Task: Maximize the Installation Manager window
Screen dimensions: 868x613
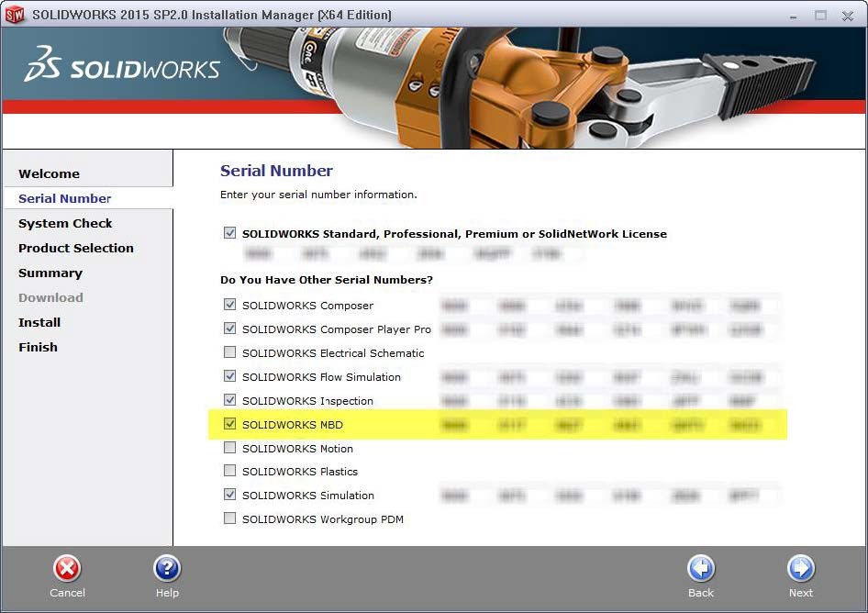Action: pos(820,16)
